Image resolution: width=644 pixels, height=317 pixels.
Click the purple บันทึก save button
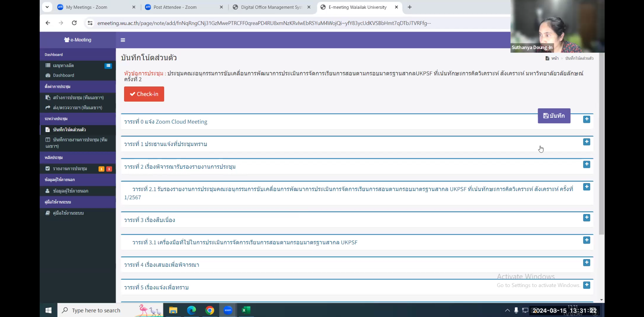pos(554,116)
